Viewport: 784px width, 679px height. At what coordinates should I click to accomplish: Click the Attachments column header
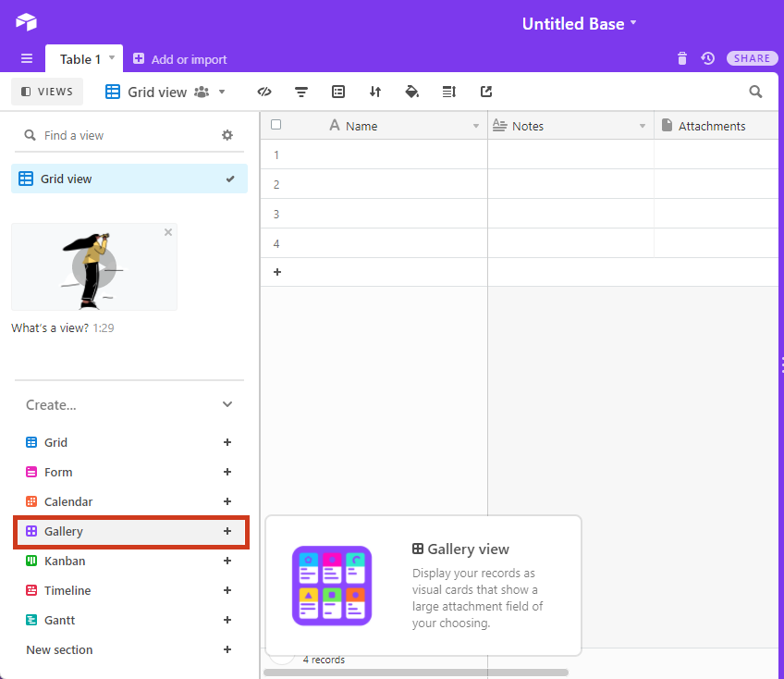pos(716,126)
